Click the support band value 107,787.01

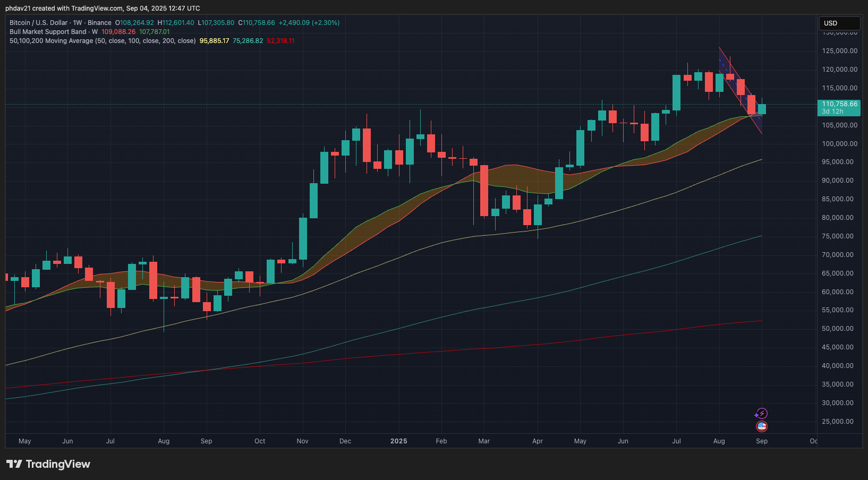155,32
